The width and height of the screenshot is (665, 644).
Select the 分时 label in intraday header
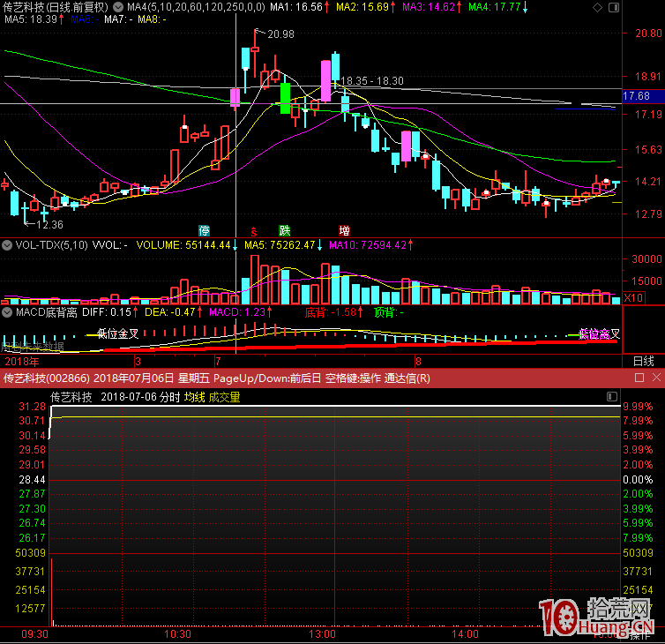point(170,398)
